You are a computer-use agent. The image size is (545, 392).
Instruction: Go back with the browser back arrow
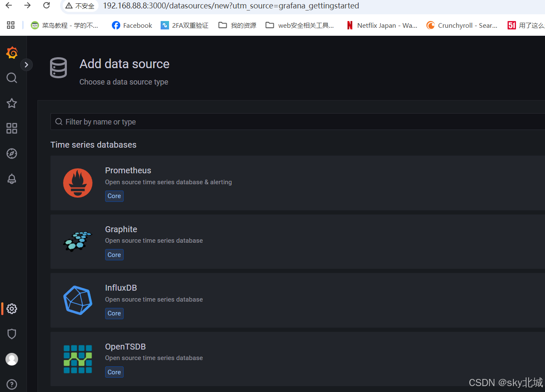tap(9, 5)
